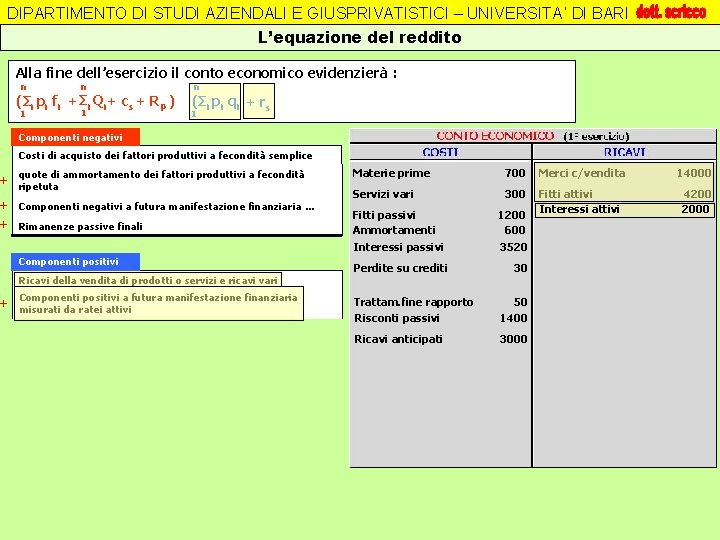Click the value 3000 beside Ricavi anticipati
The image size is (720, 540).
click(x=513, y=339)
